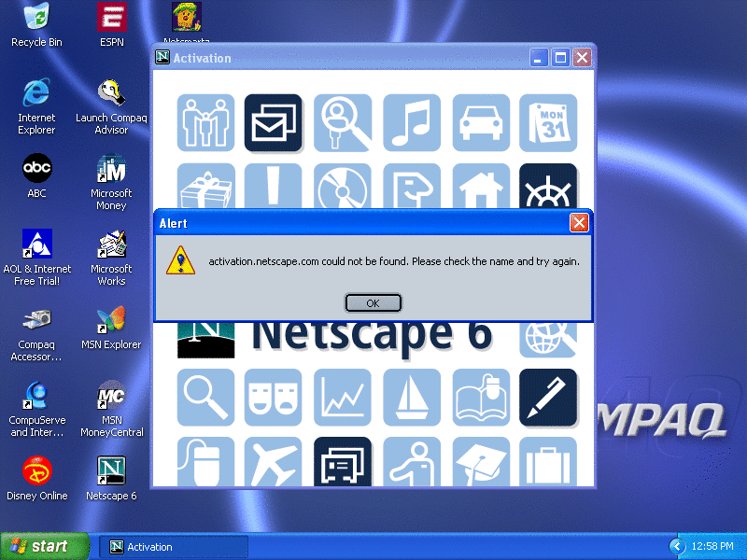Click the Netscape N logo image
This screenshot has width=747, height=560.
click(205, 340)
